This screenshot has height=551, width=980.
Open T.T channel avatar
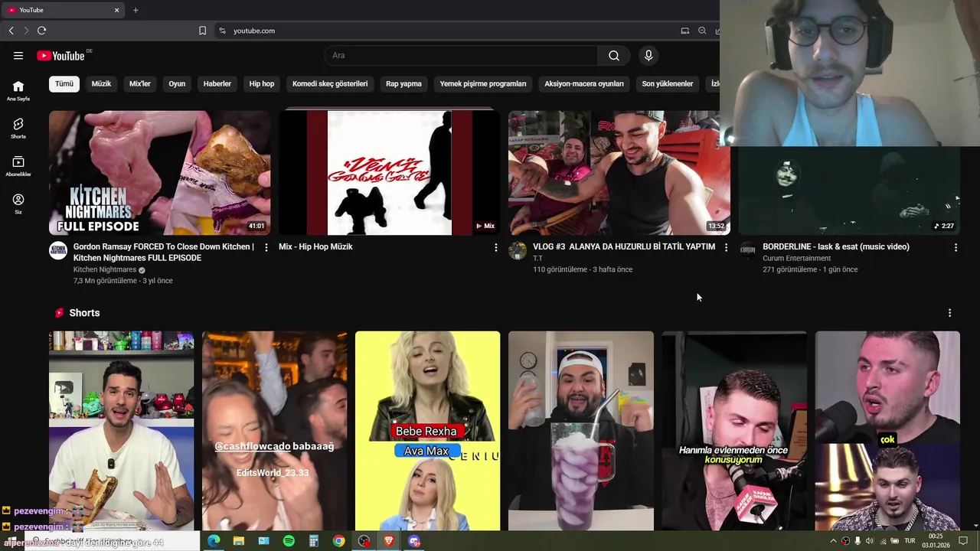tap(518, 251)
